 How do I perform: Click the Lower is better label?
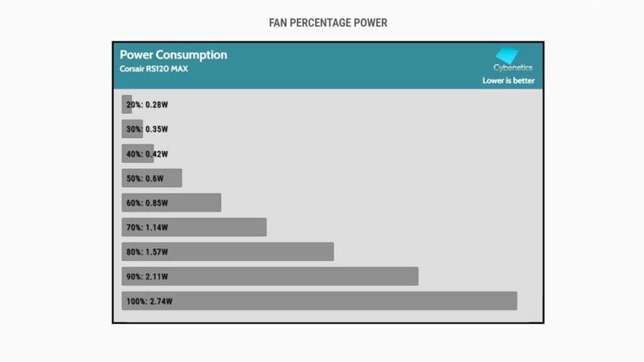click(508, 80)
